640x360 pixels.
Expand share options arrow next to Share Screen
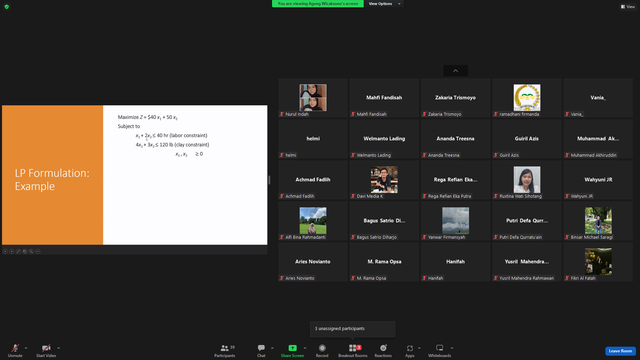[305, 348]
